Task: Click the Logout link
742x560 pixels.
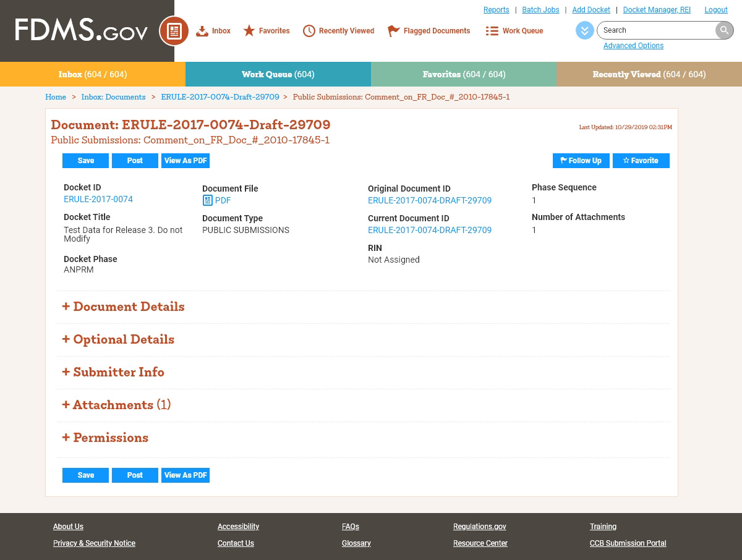Action: 716,10
